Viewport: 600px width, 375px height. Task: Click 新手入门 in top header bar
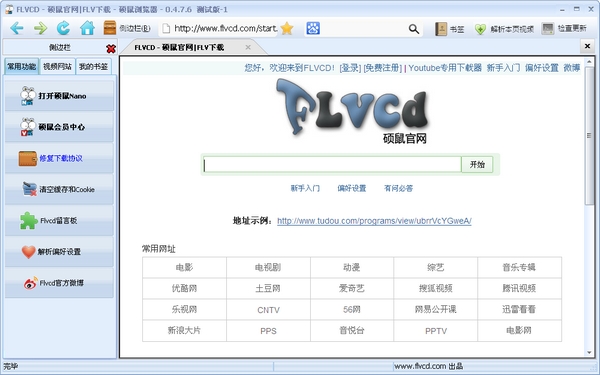[503, 68]
